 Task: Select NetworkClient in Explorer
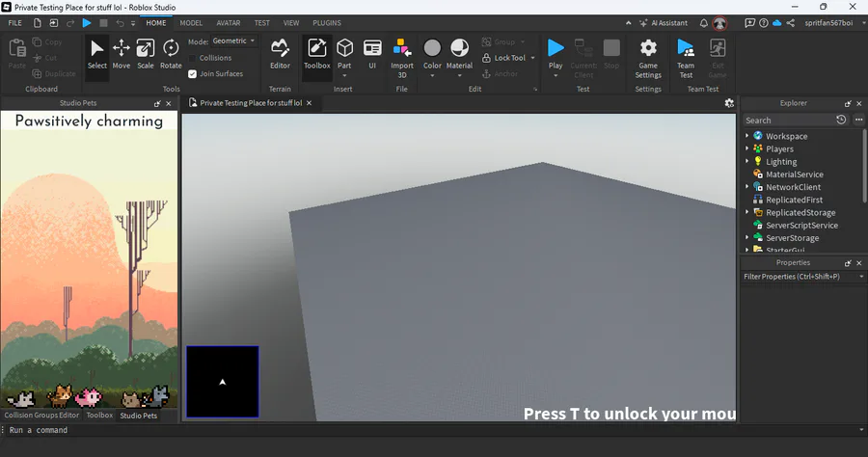pyautogui.click(x=794, y=186)
